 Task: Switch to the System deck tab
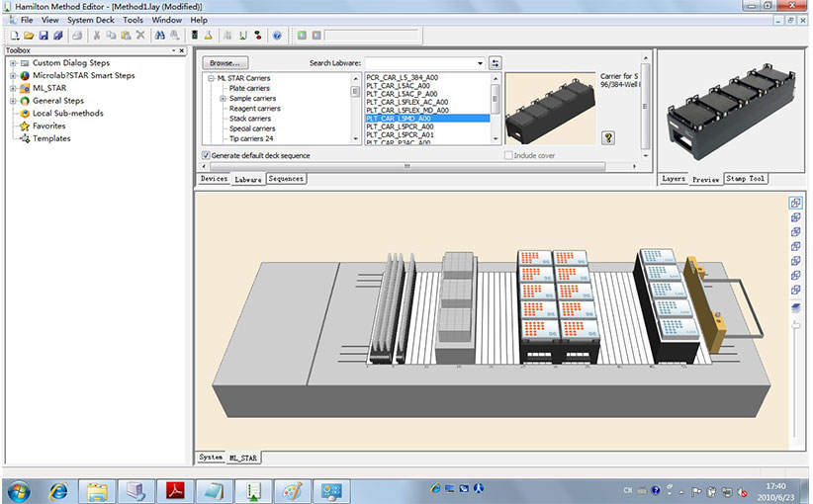click(211, 458)
